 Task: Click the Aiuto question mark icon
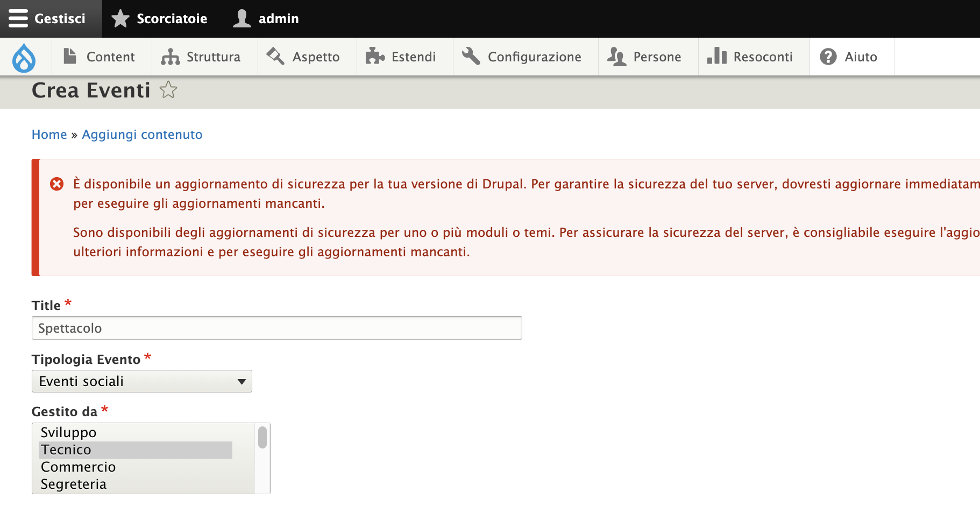(x=828, y=57)
